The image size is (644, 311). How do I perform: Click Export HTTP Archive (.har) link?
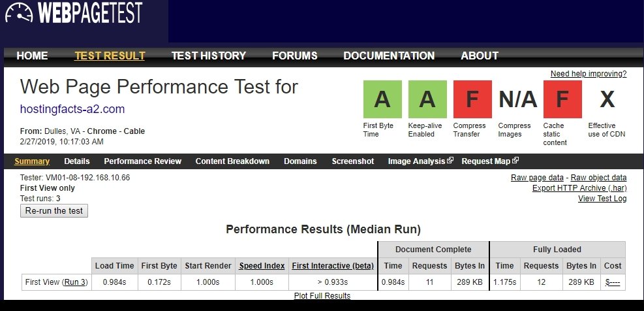tap(579, 188)
